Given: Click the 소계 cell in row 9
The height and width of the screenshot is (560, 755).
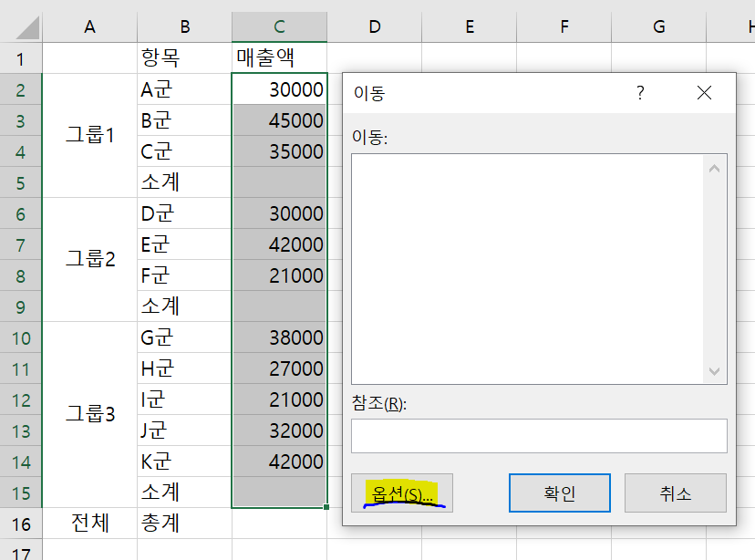Looking at the screenshot, I should 184,306.
